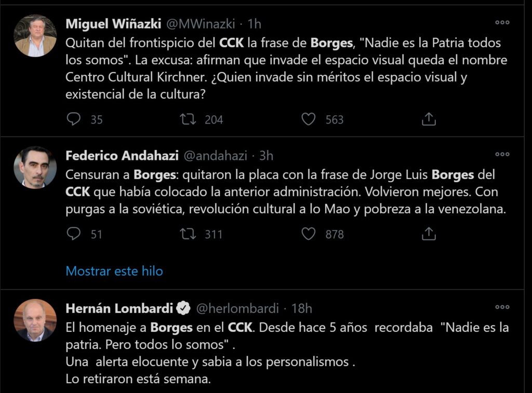Open more options on Federico Andahazi's tweet
The height and width of the screenshot is (393, 532).
(x=502, y=154)
